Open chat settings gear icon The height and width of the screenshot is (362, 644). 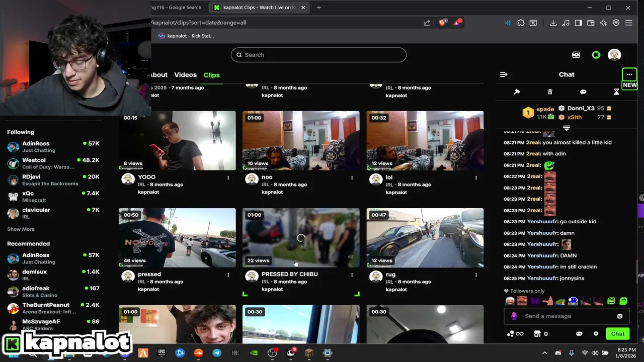[596, 334]
